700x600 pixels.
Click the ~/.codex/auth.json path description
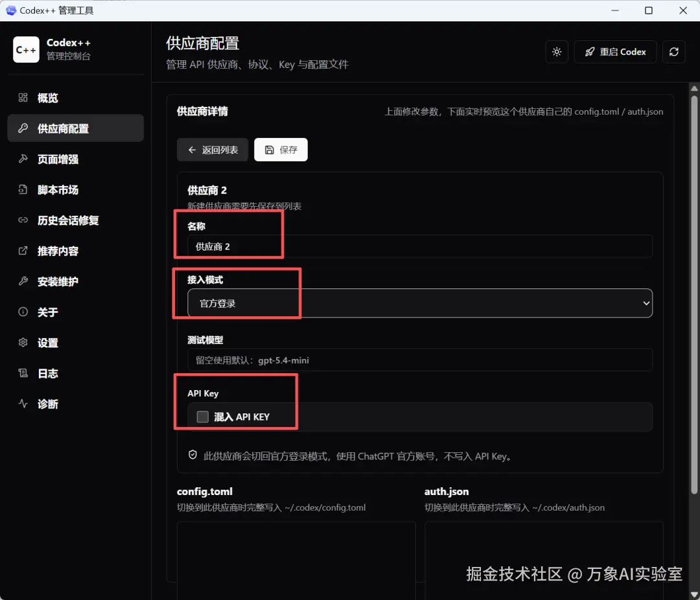[514, 507]
